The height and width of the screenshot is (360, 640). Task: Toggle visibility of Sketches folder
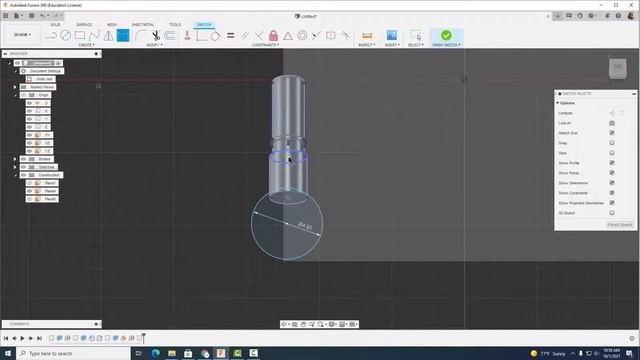24,167
